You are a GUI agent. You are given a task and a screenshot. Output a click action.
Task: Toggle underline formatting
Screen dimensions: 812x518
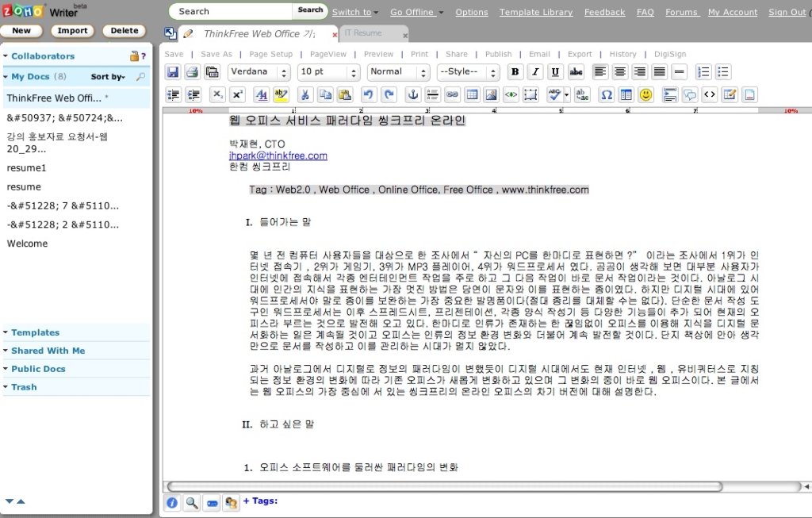[x=555, y=72]
